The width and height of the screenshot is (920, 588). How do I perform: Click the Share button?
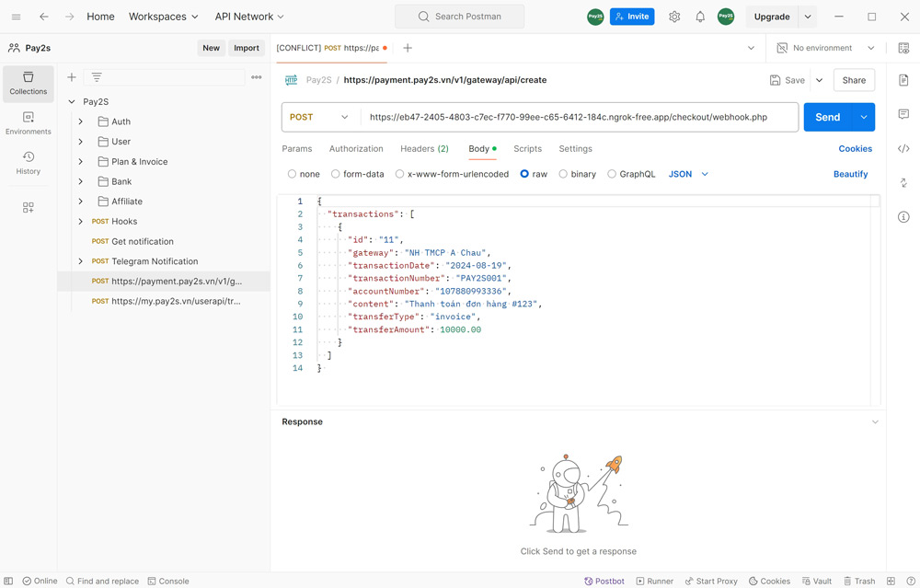(854, 80)
